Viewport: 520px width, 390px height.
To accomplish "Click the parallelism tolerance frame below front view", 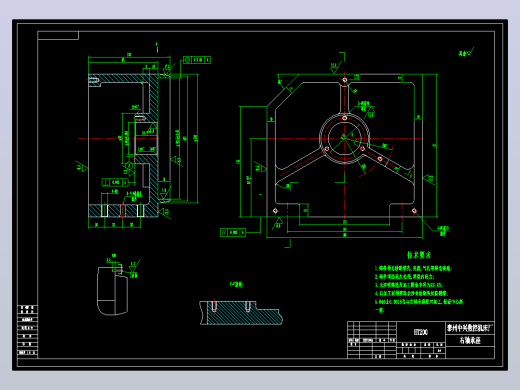I will (x=233, y=232).
